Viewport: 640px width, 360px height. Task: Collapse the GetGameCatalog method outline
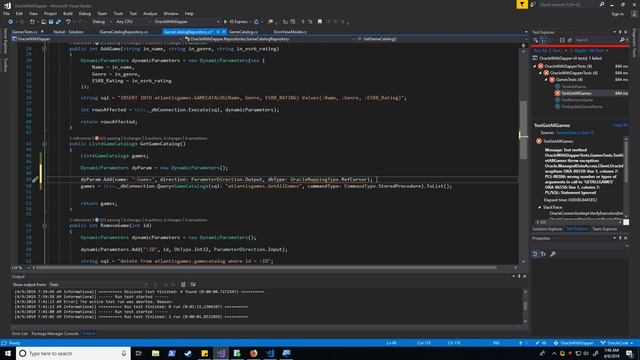[44, 144]
